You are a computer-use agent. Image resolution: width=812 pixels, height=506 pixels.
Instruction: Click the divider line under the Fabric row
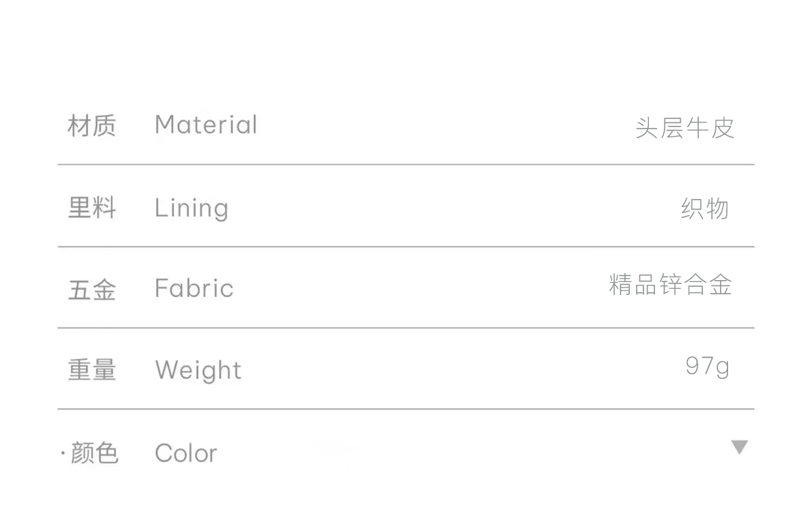pyautogui.click(x=406, y=328)
